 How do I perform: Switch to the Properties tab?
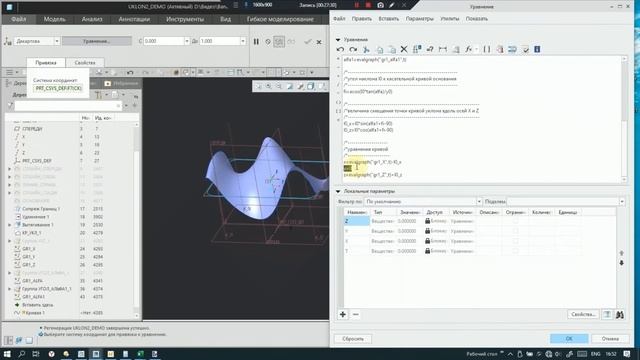(85, 62)
